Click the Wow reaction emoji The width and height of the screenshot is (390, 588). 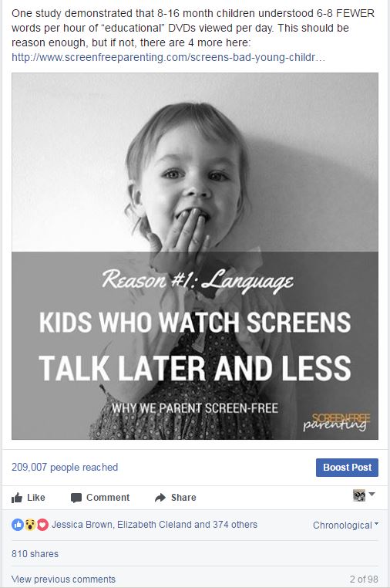(30, 525)
